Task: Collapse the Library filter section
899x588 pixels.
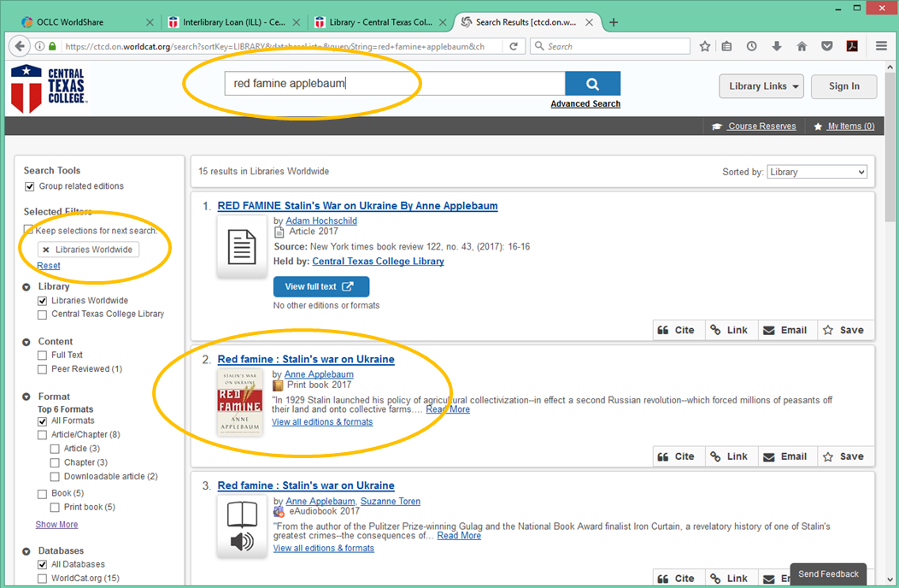Action: pos(26,287)
